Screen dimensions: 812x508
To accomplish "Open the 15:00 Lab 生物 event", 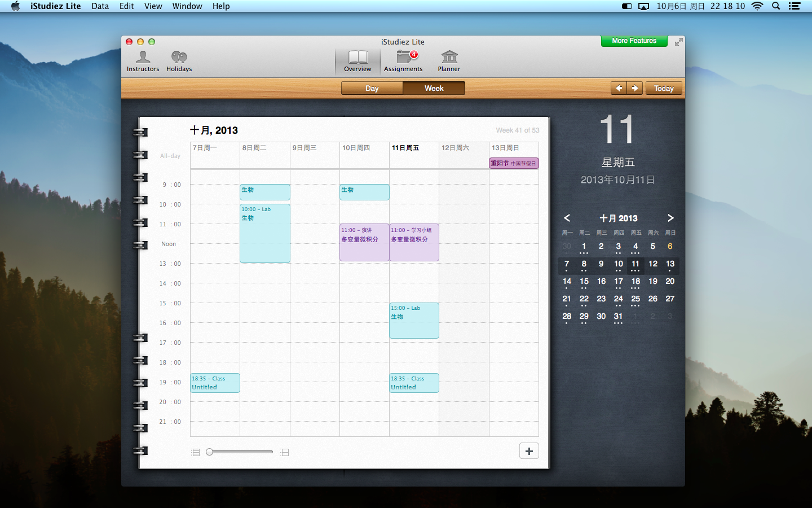I will (414, 321).
